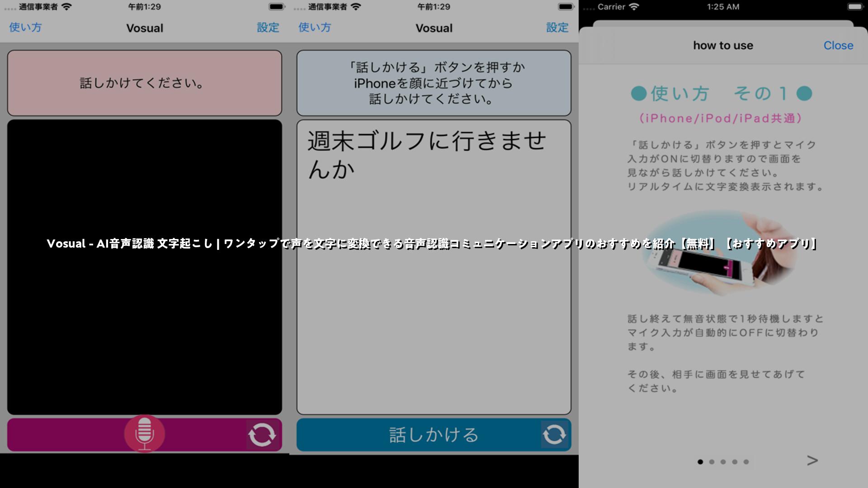Click the (iPhone/iPod/iPad共通) subtitle
Image resolution: width=868 pixels, height=488 pixels.
(721, 118)
